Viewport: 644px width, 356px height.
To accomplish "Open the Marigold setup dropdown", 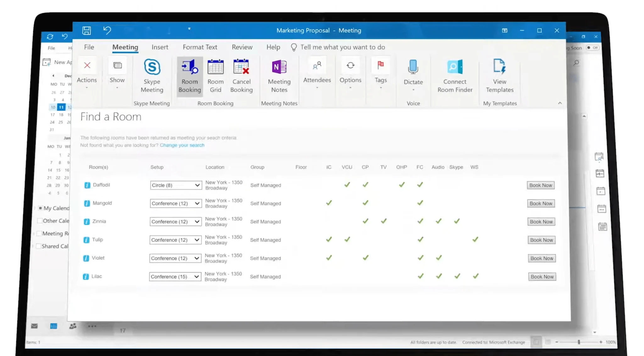I will [x=175, y=203].
